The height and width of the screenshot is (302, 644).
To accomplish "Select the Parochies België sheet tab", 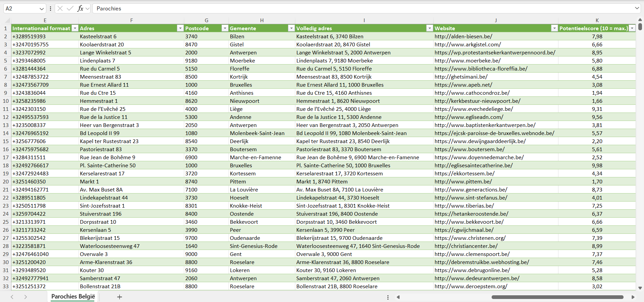I will (x=73, y=297).
